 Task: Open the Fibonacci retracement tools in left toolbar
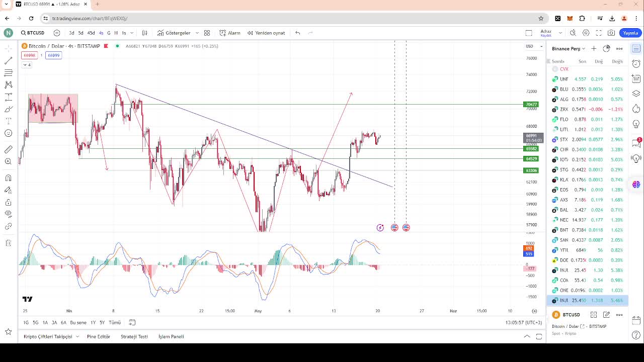point(8,72)
